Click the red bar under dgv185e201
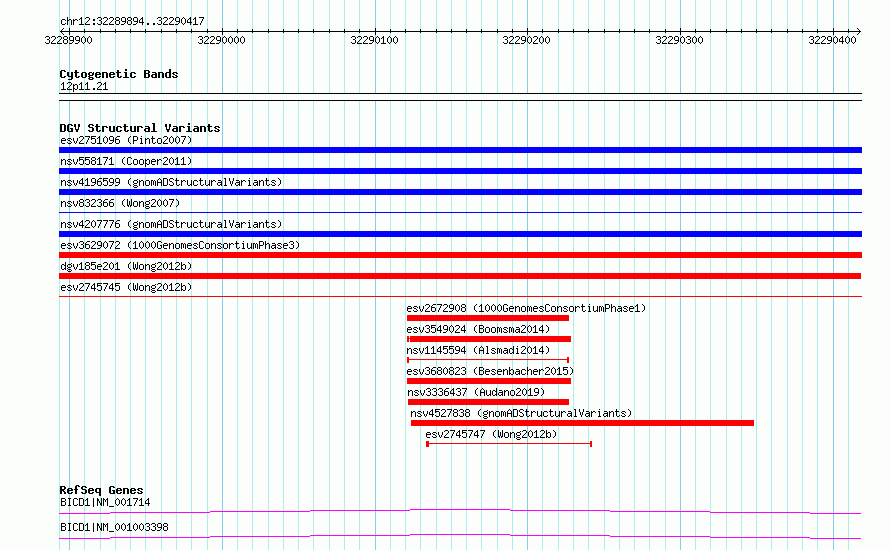 (x=460, y=276)
